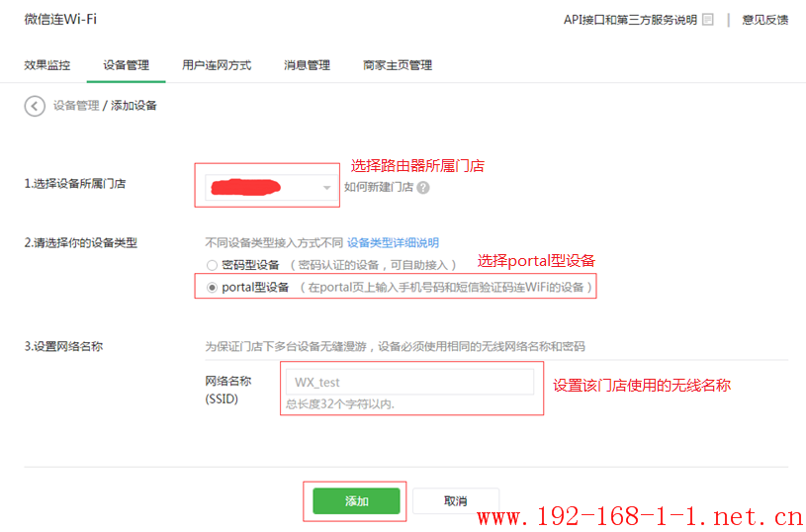This screenshot has width=806, height=532.
Task: Open the API接口和第三方服务说明 link
Action: 630,20
